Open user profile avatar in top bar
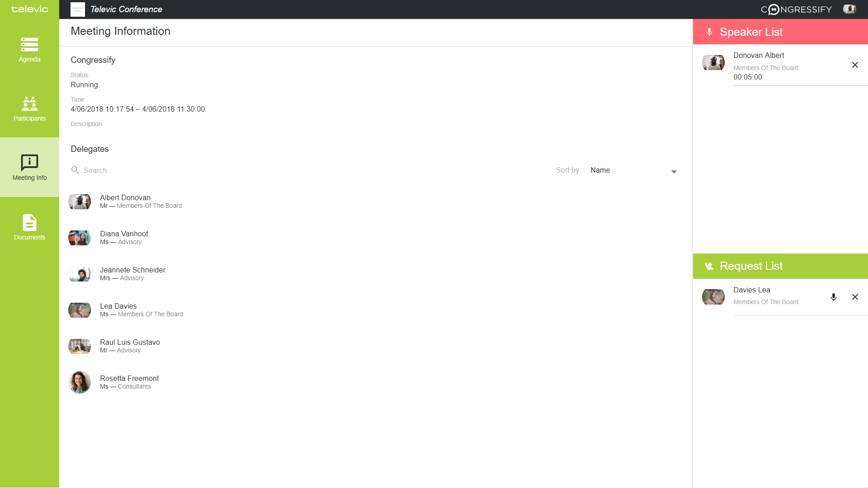 coord(849,9)
